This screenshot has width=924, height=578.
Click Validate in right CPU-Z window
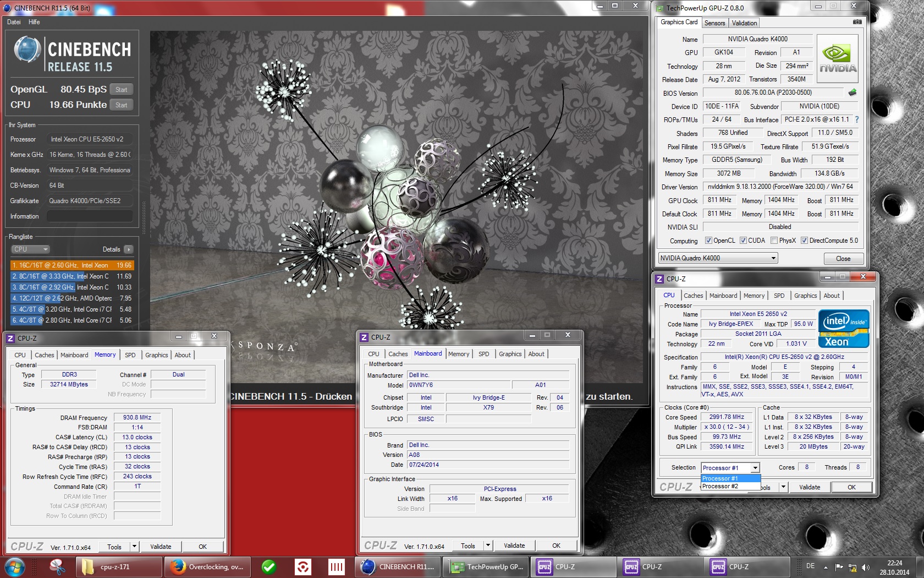click(810, 487)
